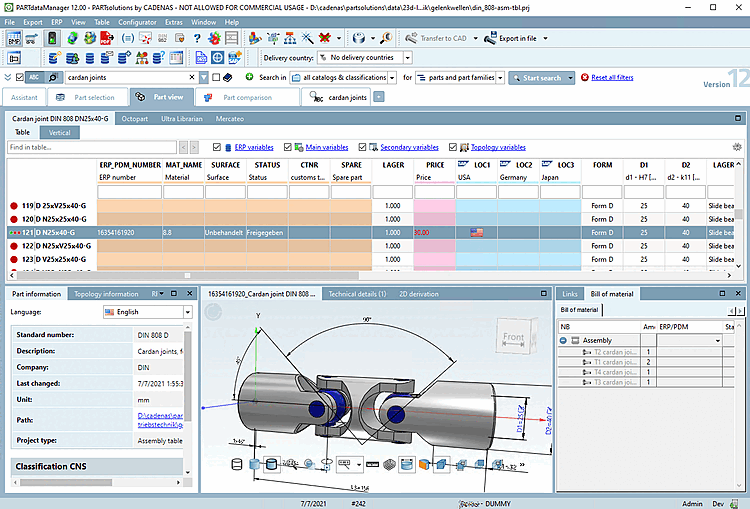The width and height of the screenshot is (750, 509).
Task: Click the green plus icon before Search in
Action: click(249, 77)
